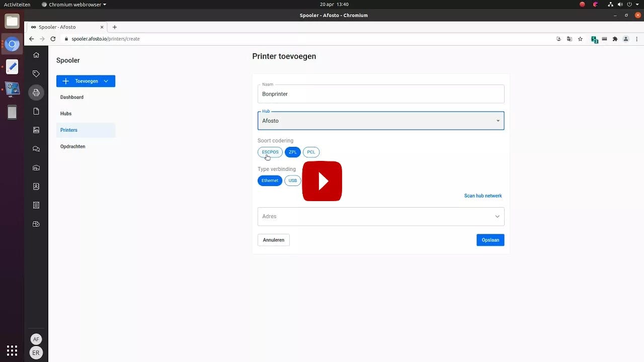Open Opdrachten in Spooler menu

[x=73, y=147]
